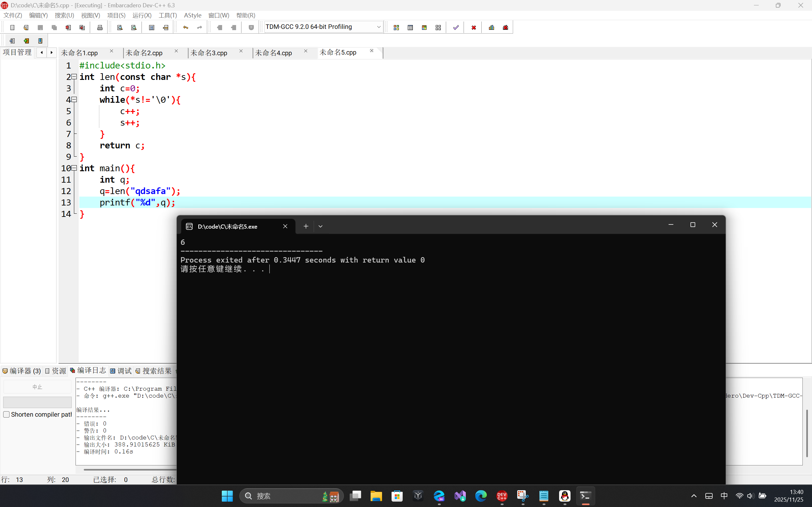Screen dimensions: 812x507
Task: Open the console tab list chevron
Action: [320, 226]
